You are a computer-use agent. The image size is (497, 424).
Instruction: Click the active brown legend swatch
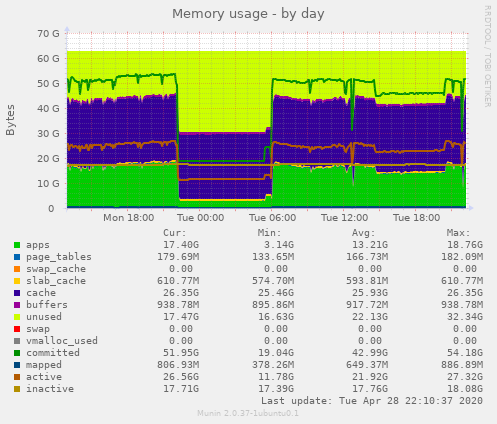click(x=17, y=377)
